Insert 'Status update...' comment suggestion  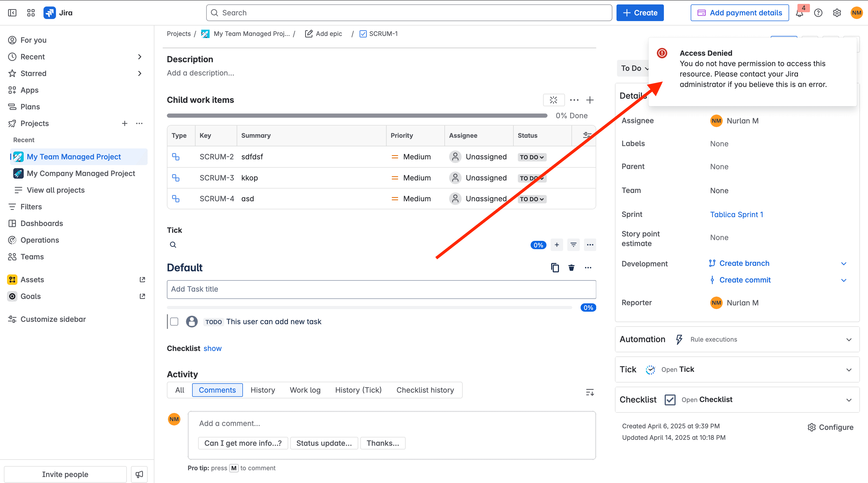(x=324, y=443)
